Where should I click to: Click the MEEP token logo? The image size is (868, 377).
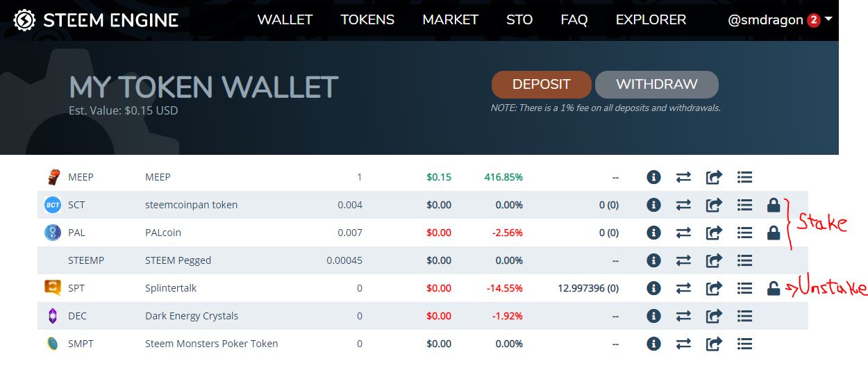click(53, 177)
